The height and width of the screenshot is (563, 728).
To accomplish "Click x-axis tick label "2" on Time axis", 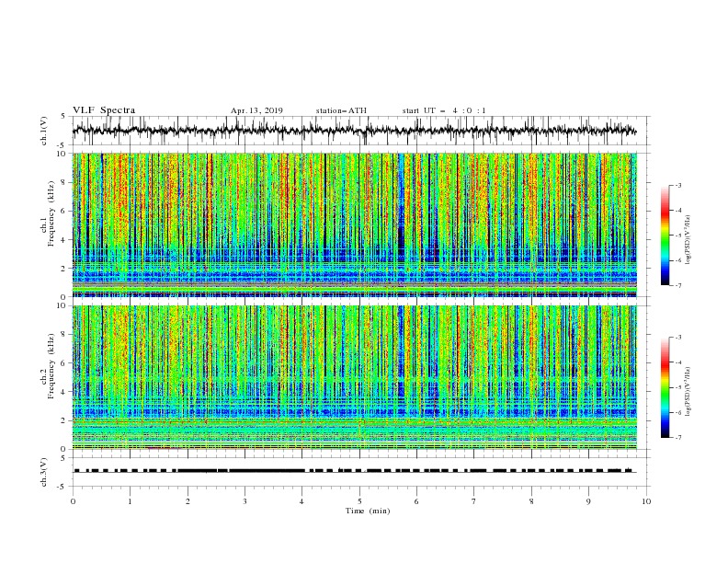I will (188, 501).
